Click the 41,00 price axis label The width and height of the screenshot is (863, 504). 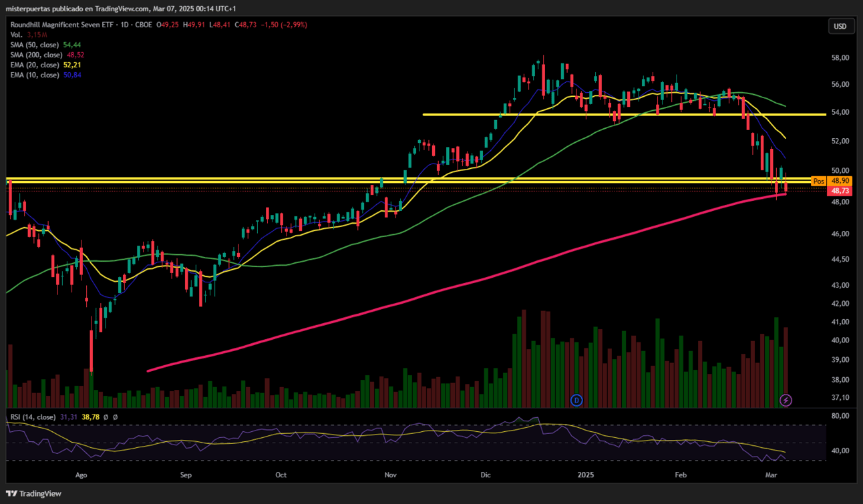click(x=840, y=322)
